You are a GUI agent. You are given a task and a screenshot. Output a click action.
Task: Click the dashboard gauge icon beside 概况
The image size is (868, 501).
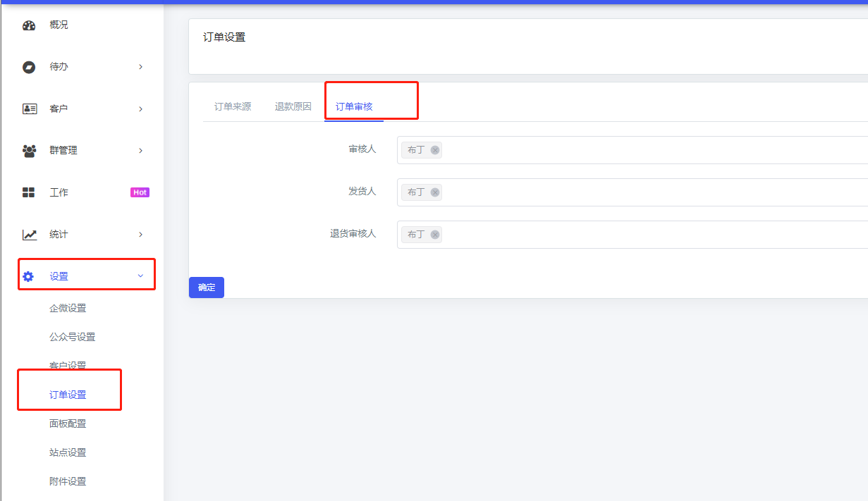point(29,25)
